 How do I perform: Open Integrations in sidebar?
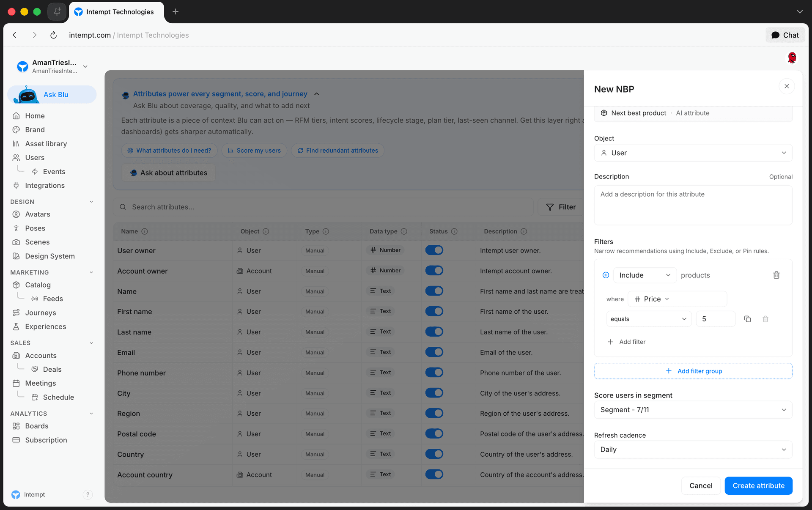tap(44, 186)
